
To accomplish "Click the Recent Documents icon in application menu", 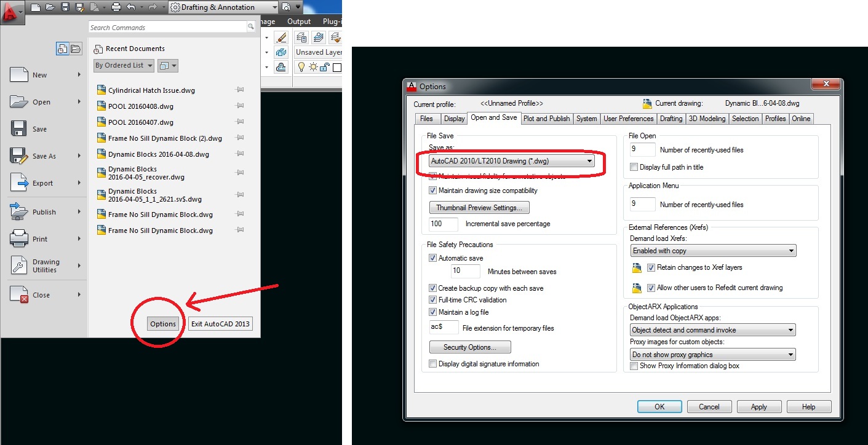I will point(97,49).
